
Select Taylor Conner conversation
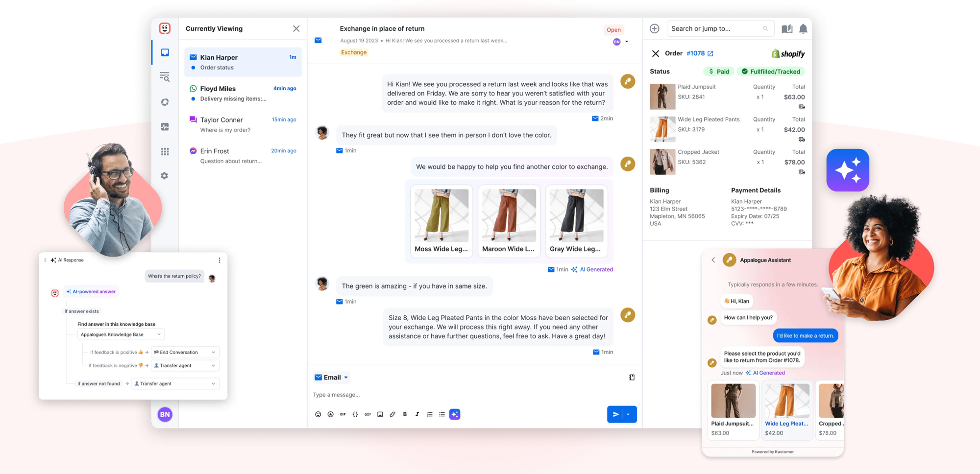point(243,124)
